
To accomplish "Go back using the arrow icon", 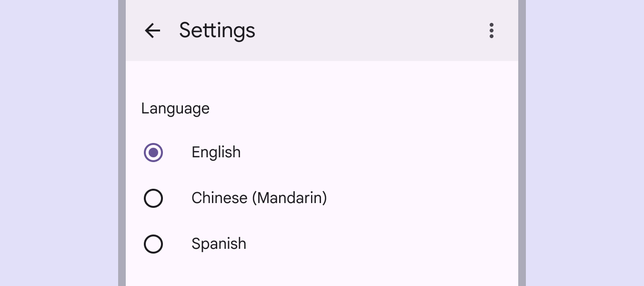I will tap(152, 31).
